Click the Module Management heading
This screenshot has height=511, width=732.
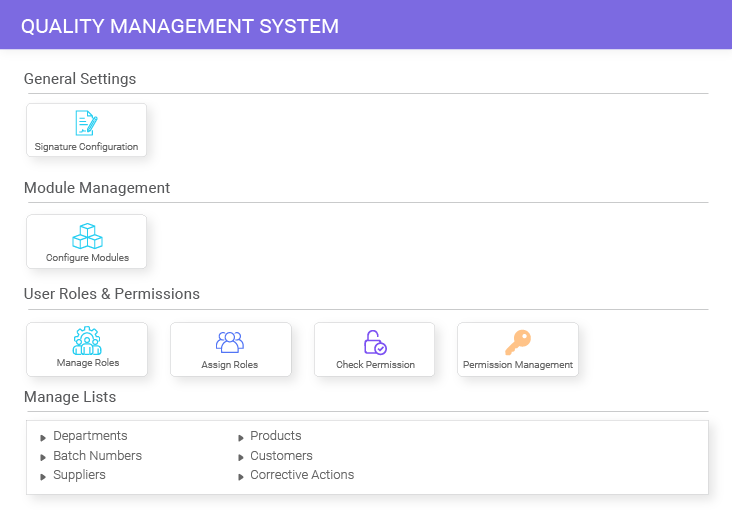[97, 188]
